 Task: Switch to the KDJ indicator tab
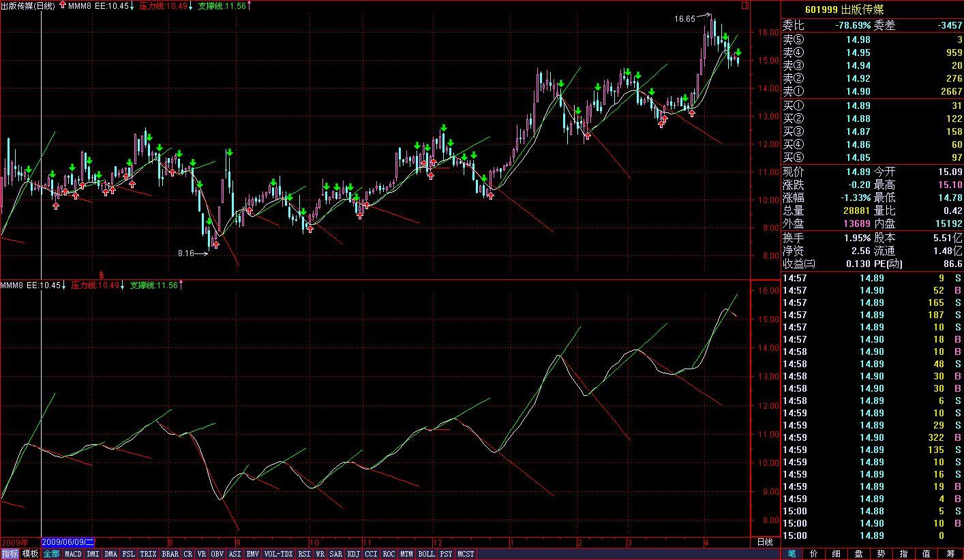click(354, 555)
